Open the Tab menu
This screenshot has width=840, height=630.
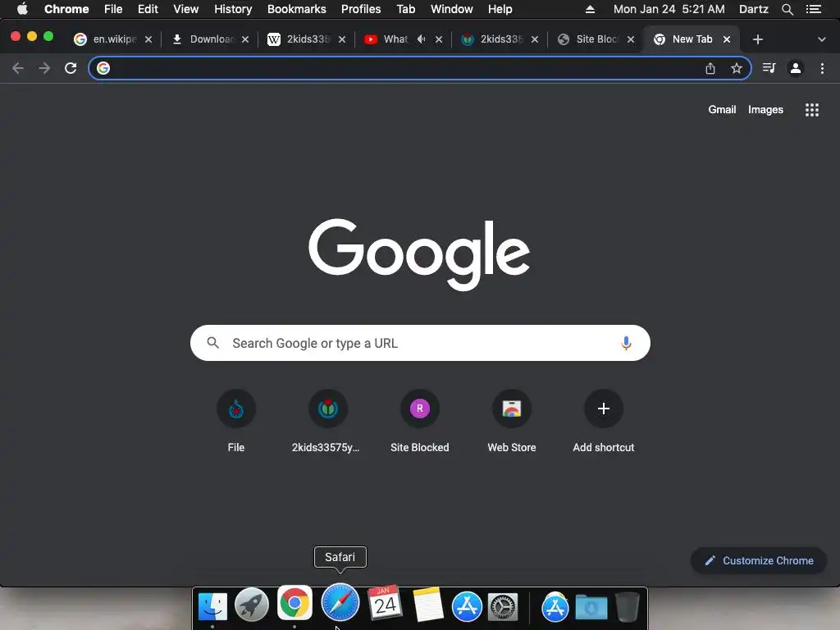coord(405,9)
